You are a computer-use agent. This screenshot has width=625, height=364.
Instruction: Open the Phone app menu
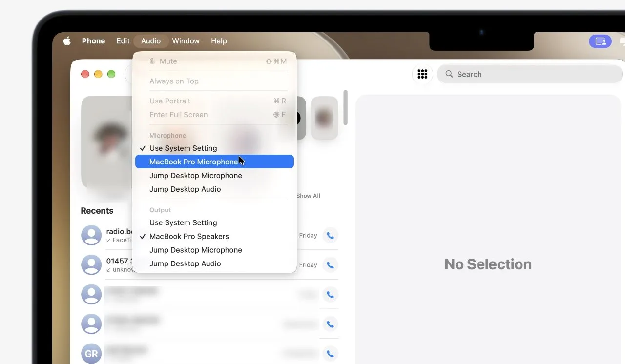pos(93,41)
